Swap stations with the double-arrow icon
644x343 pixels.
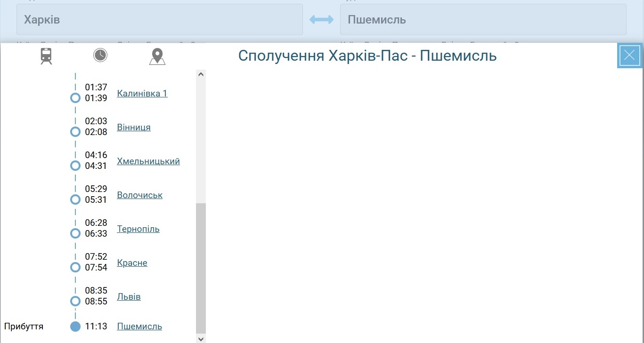click(321, 20)
